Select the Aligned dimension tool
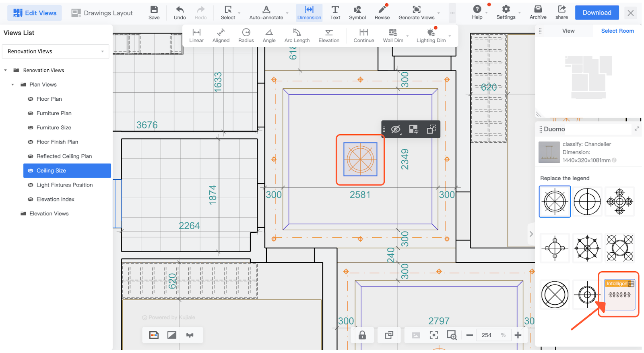The width and height of the screenshot is (644, 353). 221,35
